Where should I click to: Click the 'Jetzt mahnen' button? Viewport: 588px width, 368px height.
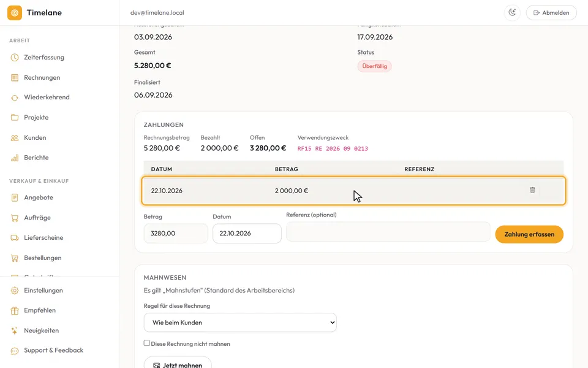[178, 362]
